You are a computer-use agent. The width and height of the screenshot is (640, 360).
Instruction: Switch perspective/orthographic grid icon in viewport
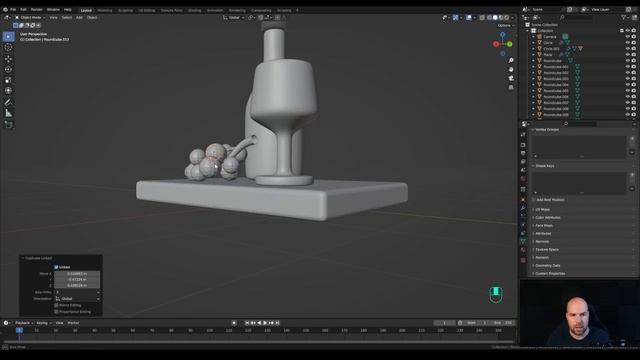(x=511, y=87)
